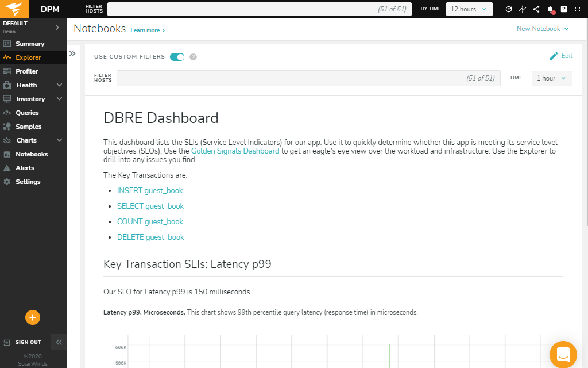Click the SolarWinds logo
Viewport: 588px width, 368px height.
point(13,9)
